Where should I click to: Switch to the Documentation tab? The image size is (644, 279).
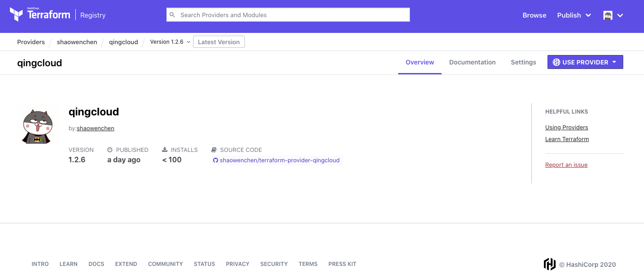(x=472, y=62)
